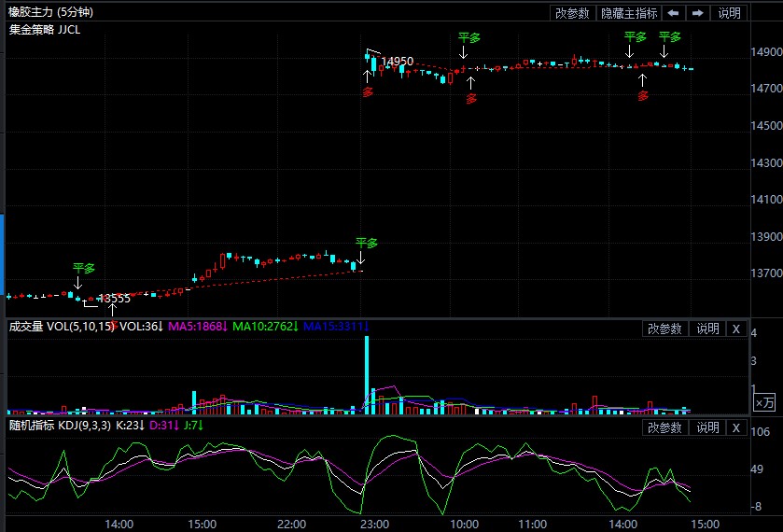The image size is (783, 532).
Task: Click the J:7 value
Action: (x=193, y=426)
